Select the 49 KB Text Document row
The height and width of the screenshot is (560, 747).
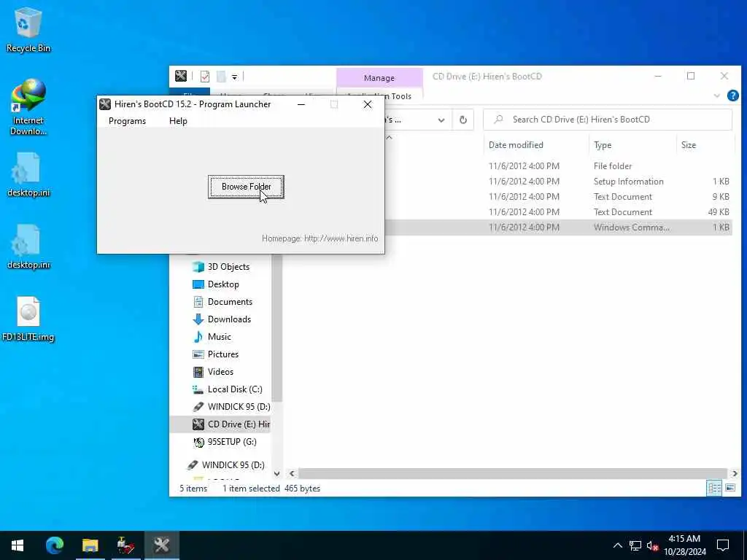click(557, 212)
